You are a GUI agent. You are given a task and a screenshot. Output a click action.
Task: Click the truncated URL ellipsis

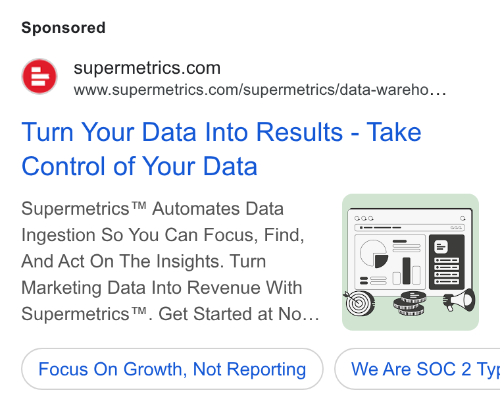click(x=438, y=91)
